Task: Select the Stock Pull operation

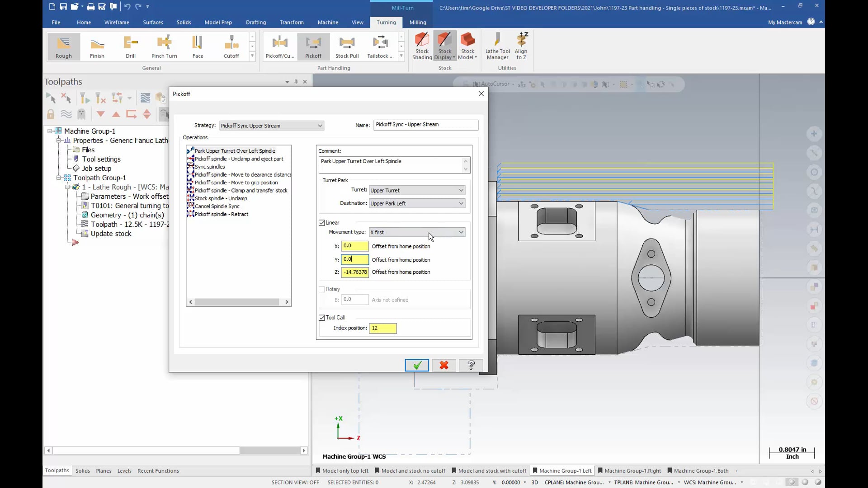Action: [x=347, y=47]
